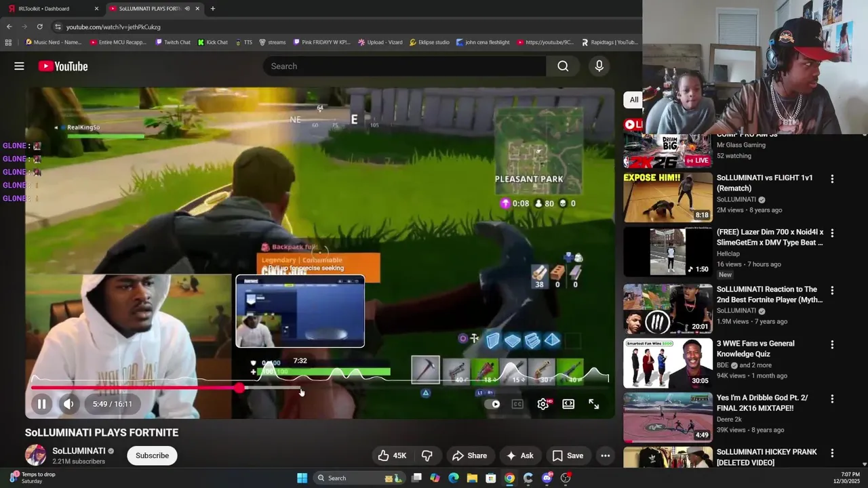Go back in browser history

[9, 26]
